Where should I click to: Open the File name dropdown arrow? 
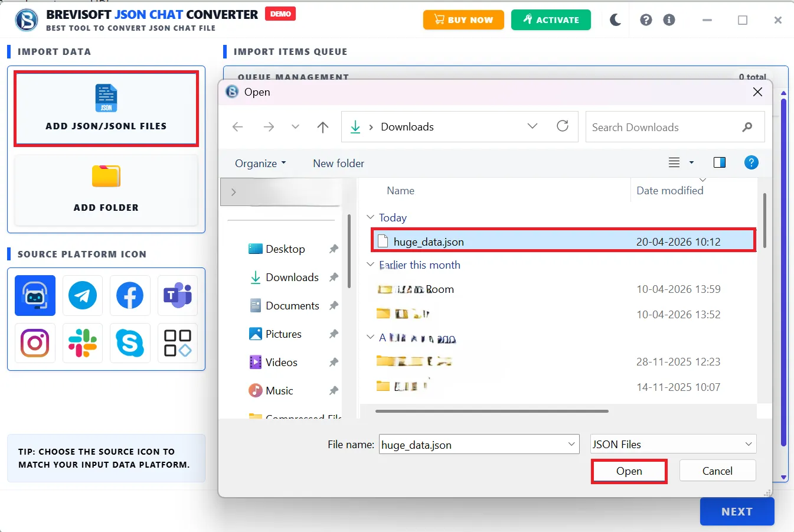pos(571,444)
